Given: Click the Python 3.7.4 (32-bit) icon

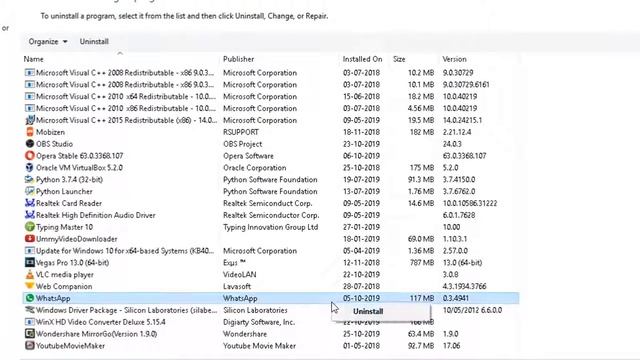Looking at the screenshot, I should 29,179.
